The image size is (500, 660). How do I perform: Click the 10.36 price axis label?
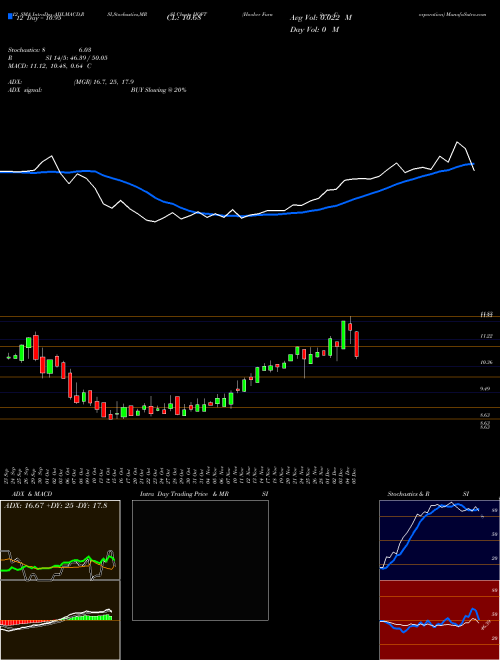tap(486, 362)
